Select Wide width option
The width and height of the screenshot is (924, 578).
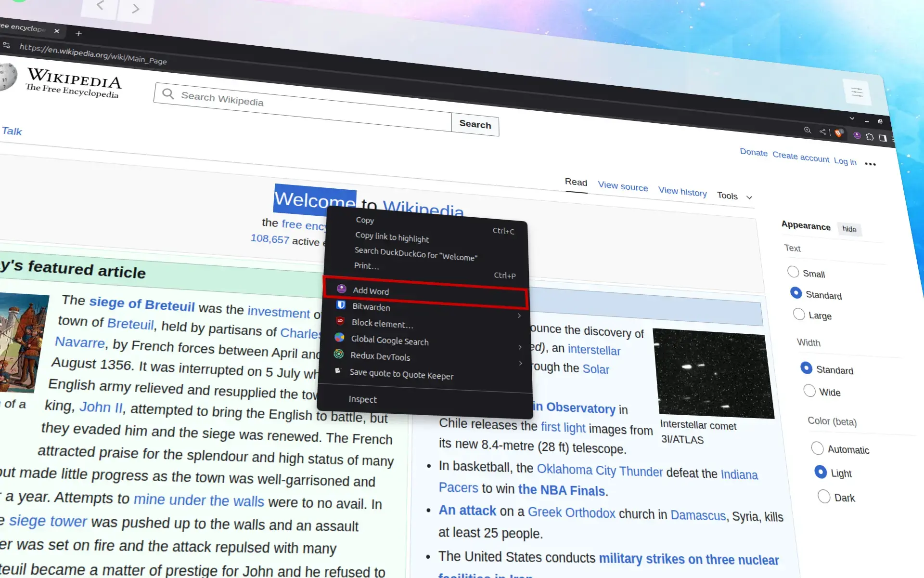[x=809, y=391]
